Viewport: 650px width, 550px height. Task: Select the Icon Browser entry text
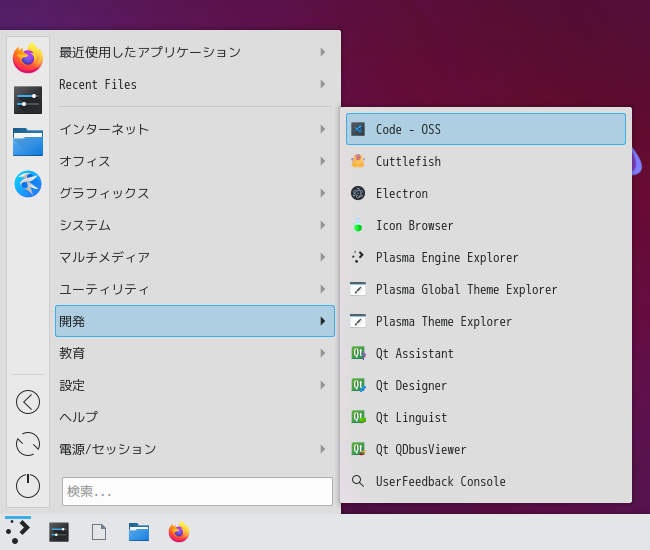(x=415, y=225)
